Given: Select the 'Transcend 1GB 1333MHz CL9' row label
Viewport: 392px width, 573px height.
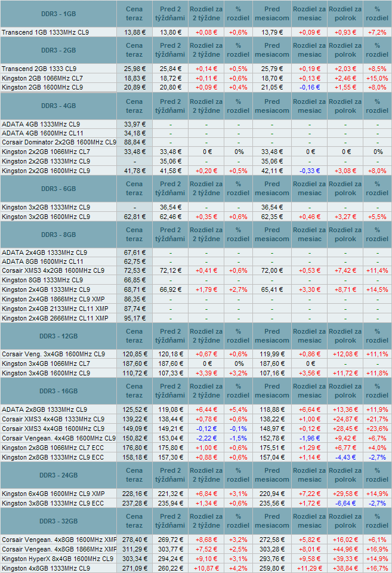Looking at the screenshot, I should (x=45, y=32).
